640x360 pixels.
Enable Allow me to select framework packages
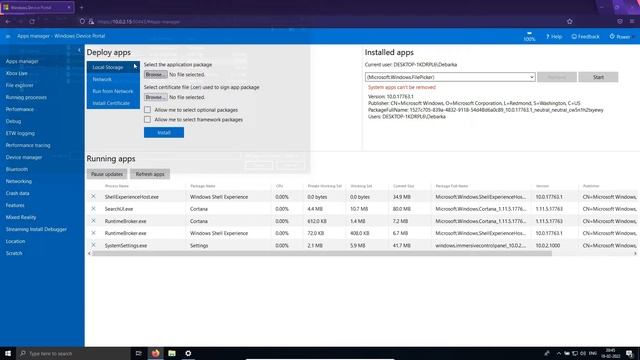click(147, 120)
